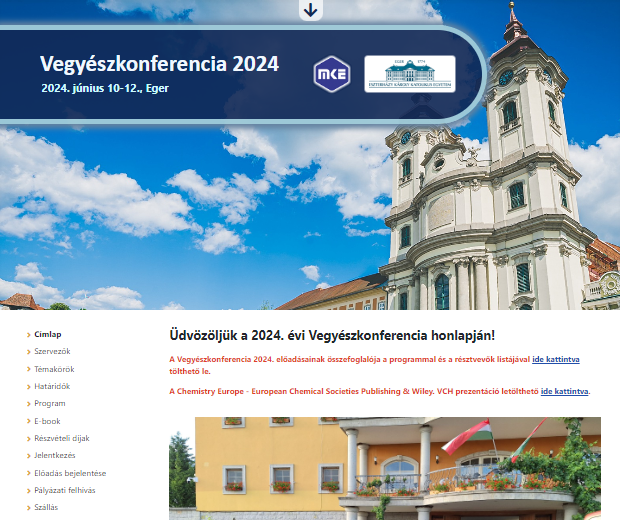This screenshot has height=520, width=620.
Task: Click the down arrow button at top
Action: tap(311, 10)
